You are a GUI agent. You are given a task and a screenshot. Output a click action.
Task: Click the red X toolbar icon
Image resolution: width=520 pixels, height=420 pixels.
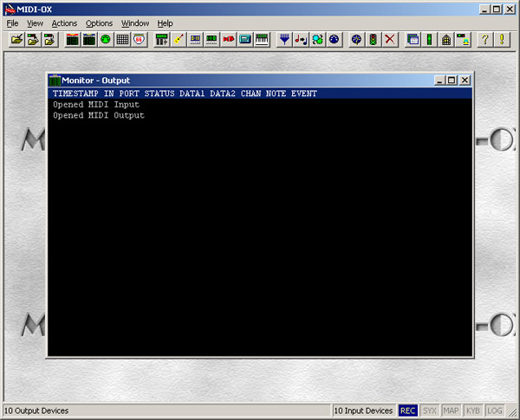click(x=390, y=40)
